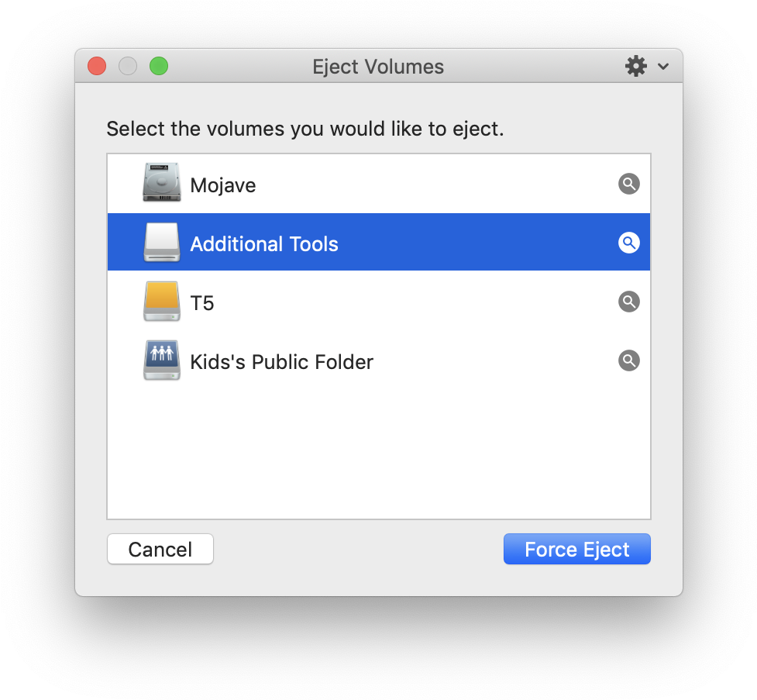Select the Mojave volume row
The height and width of the screenshot is (700, 757).
point(378,184)
